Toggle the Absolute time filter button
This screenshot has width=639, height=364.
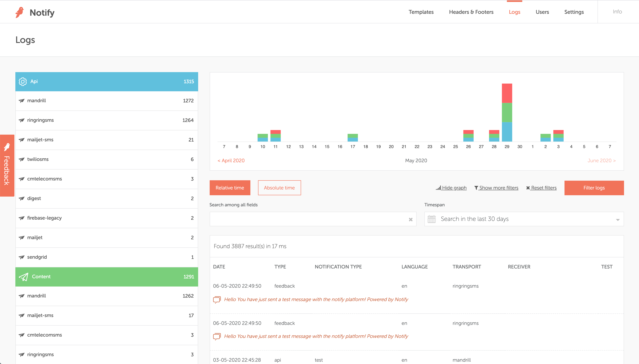[279, 188]
